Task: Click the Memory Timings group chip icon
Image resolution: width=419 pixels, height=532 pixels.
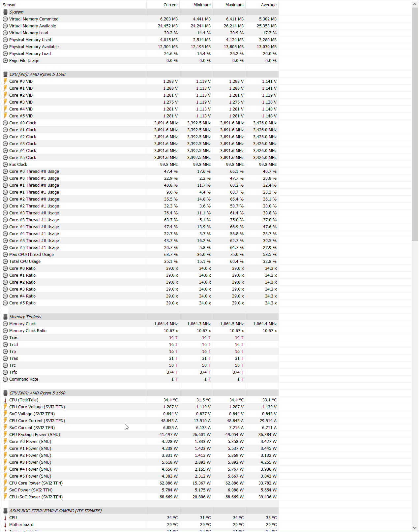Action: pyautogui.click(x=5, y=317)
